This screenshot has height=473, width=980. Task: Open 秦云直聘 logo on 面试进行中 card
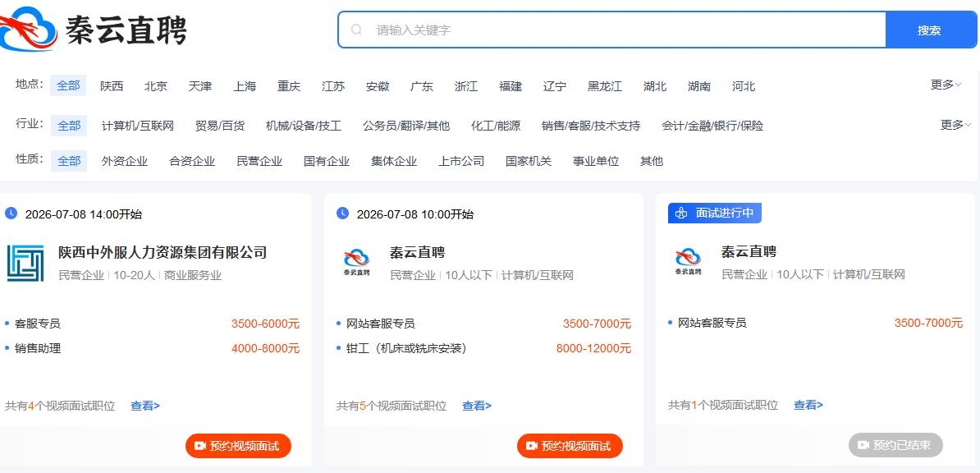688,263
